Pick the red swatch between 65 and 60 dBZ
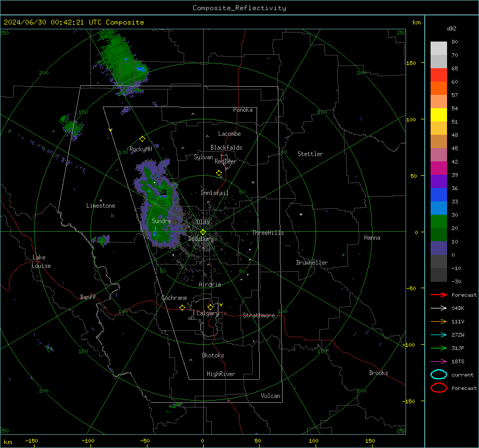The width and height of the screenshot is (479, 448). (439, 75)
